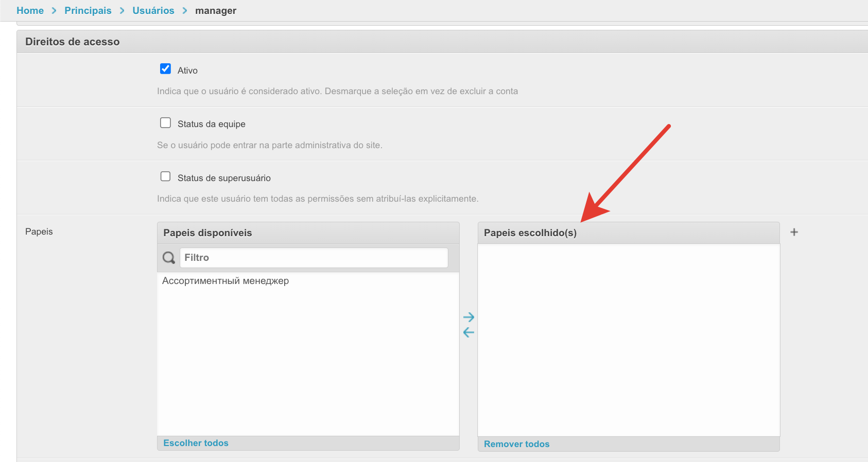Uncheck the Ativo checkbox
Viewport: 868px width, 462px height.
tap(165, 69)
